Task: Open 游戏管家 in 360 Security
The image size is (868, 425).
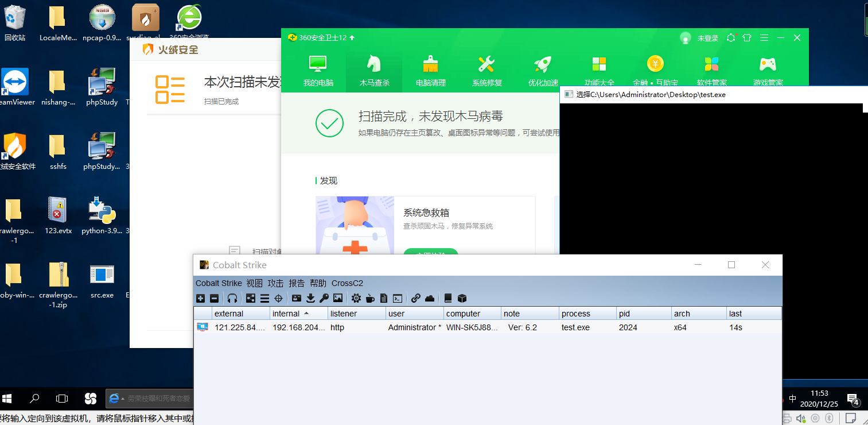Action: (768, 71)
